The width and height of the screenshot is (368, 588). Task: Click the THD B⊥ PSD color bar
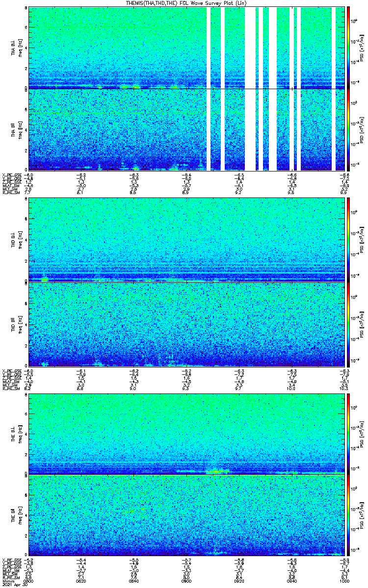pyautogui.click(x=349, y=240)
